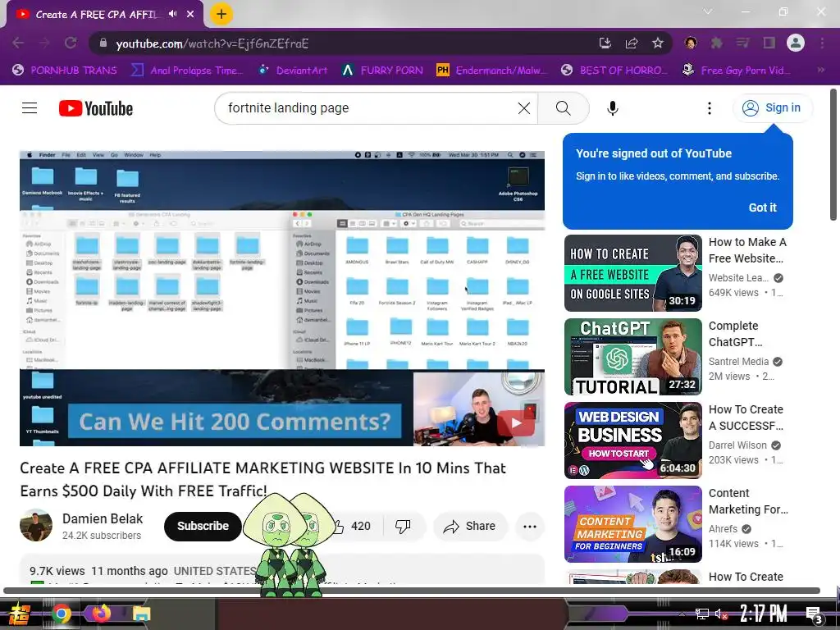This screenshot has height=630, width=840.
Task: Open How to Make A Free Website video thumbnail
Action: [632, 273]
